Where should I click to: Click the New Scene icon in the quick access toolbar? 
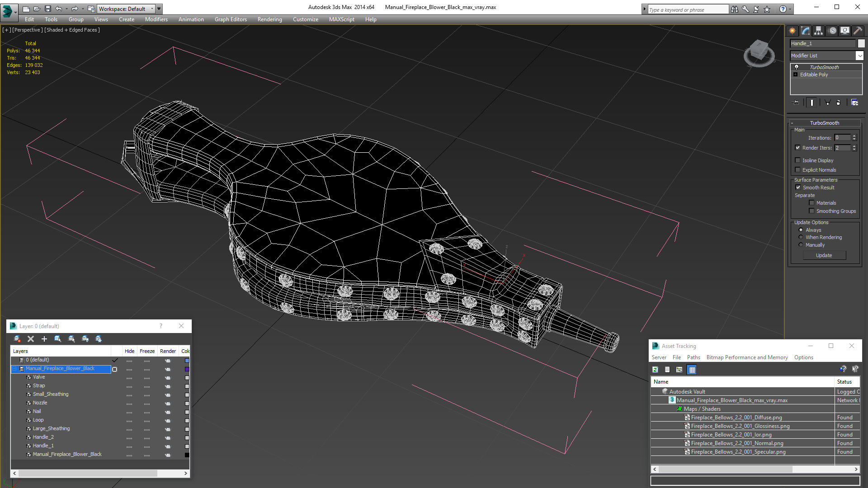(26, 9)
